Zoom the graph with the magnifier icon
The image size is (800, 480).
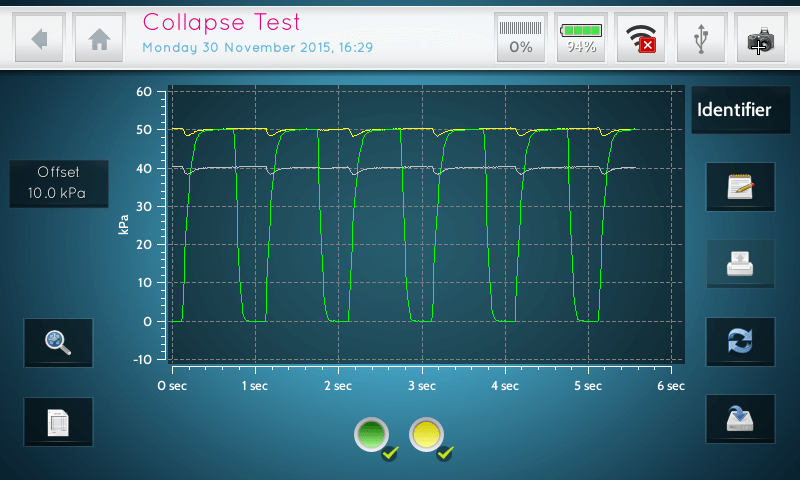[x=58, y=343]
